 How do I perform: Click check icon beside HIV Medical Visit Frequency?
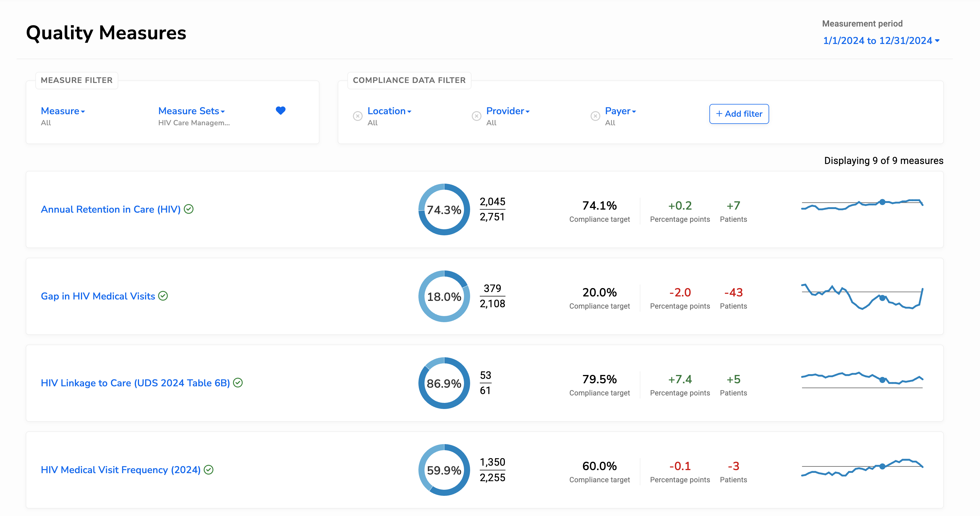pyautogui.click(x=208, y=470)
